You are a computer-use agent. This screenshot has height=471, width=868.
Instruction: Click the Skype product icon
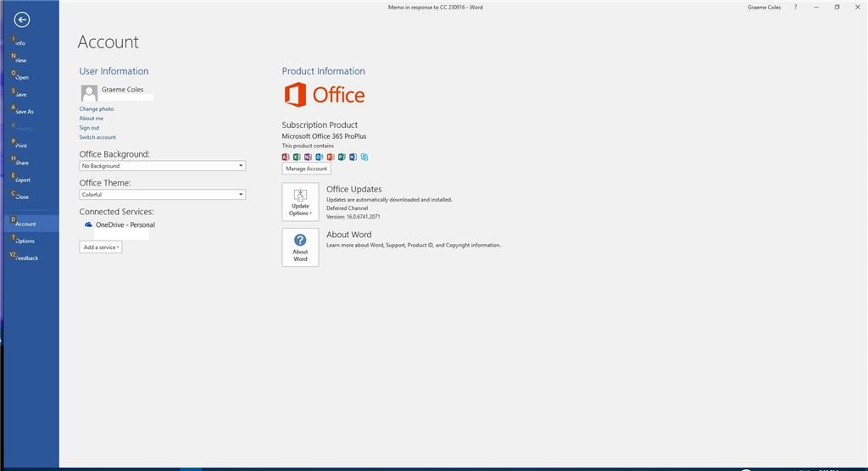[x=364, y=158]
